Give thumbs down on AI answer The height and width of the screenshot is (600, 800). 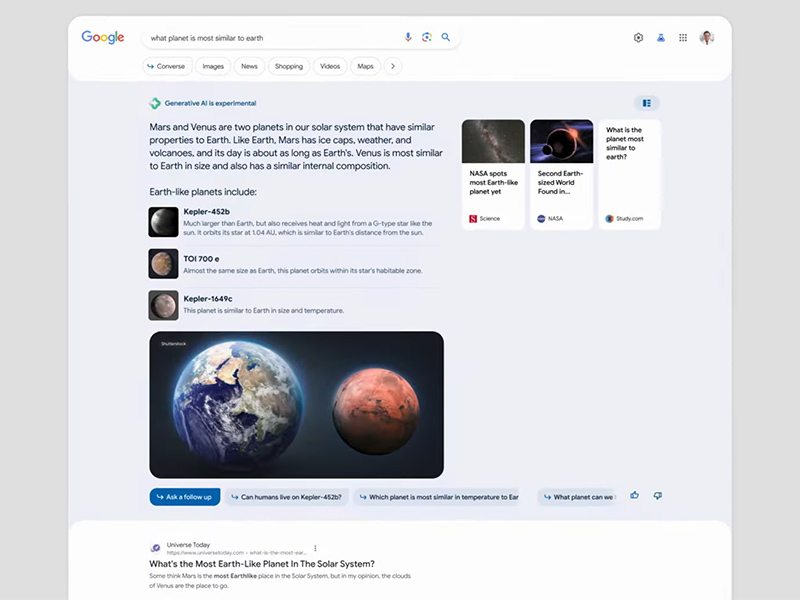(x=658, y=495)
